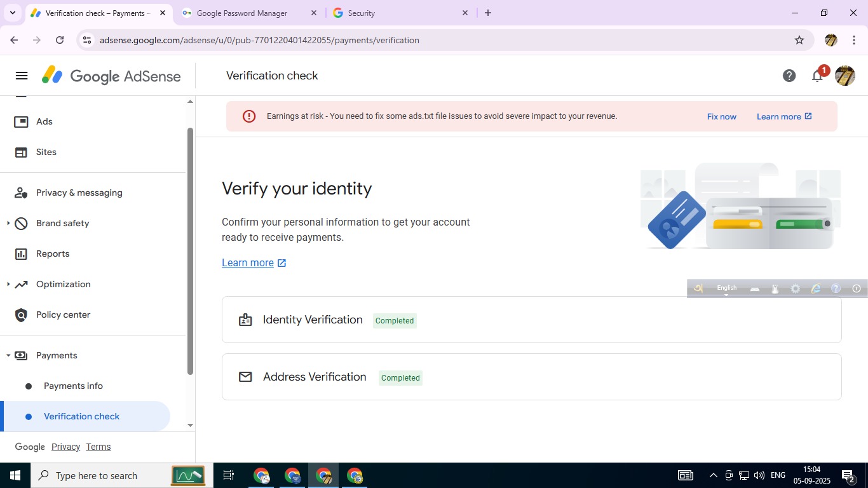This screenshot has height=488, width=868.
Task: Click the Ads icon in sidebar
Action: click(21, 121)
